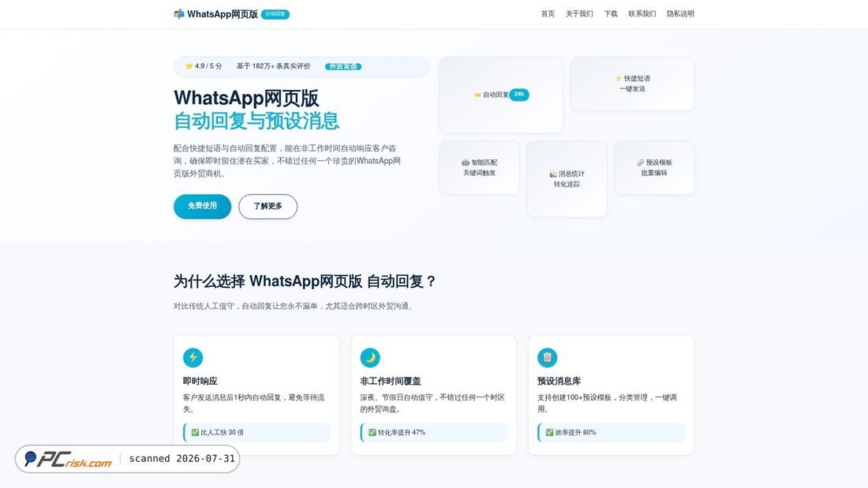Viewport: 868px width, 488px height.
Task: Click the 自动回复与预设消息 hero subtitle
Action: coord(256,121)
